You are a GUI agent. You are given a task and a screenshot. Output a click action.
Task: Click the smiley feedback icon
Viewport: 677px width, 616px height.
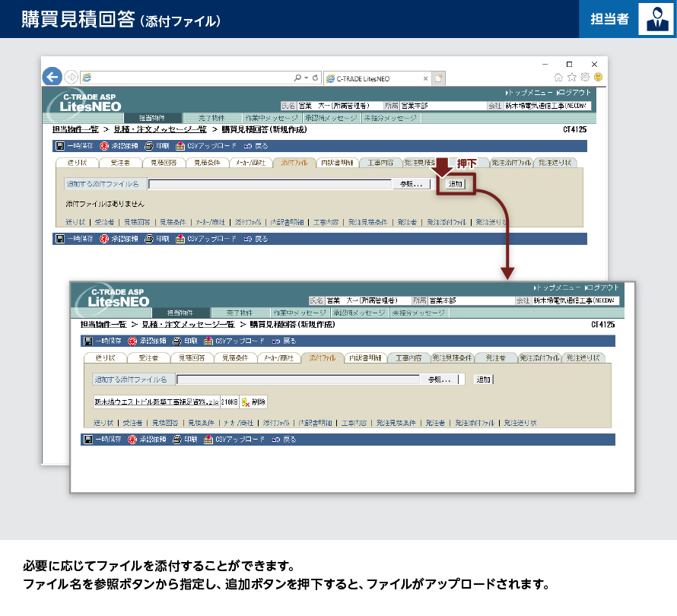(x=598, y=78)
